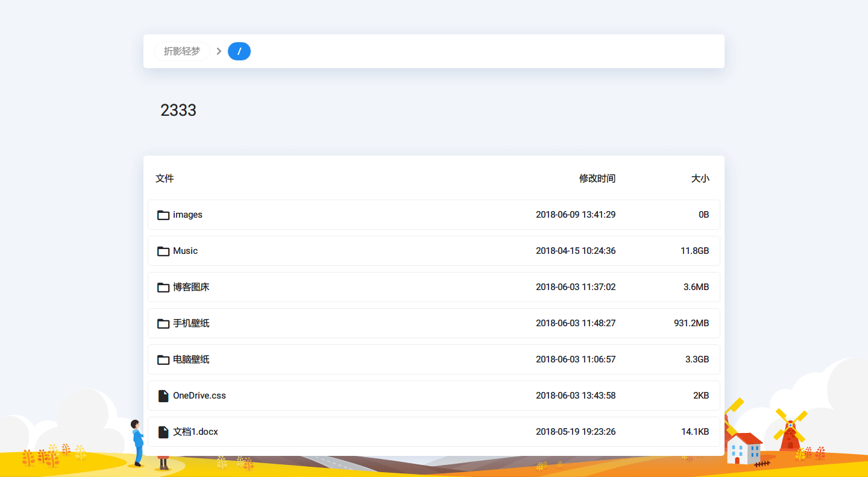Open the 博客图床 folder
The height and width of the screenshot is (477, 868).
coord(190,287)
